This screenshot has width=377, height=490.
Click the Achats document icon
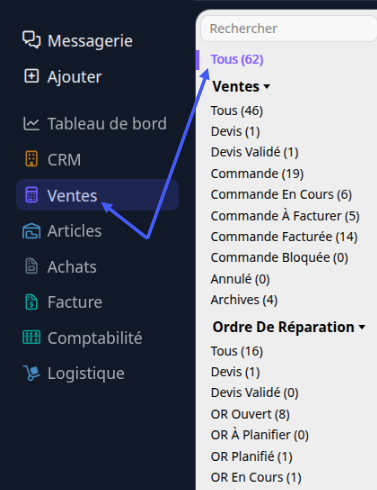[x=31, y=266]
